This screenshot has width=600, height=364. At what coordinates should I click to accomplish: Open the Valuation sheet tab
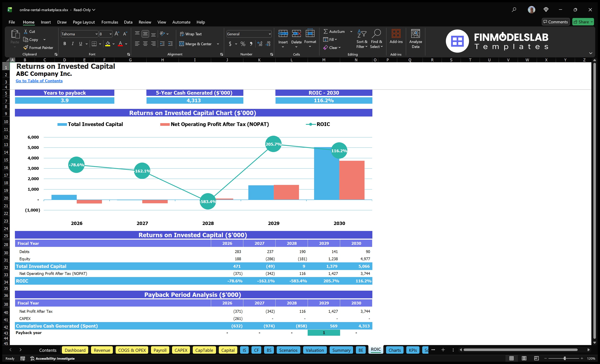coord(315,350)
